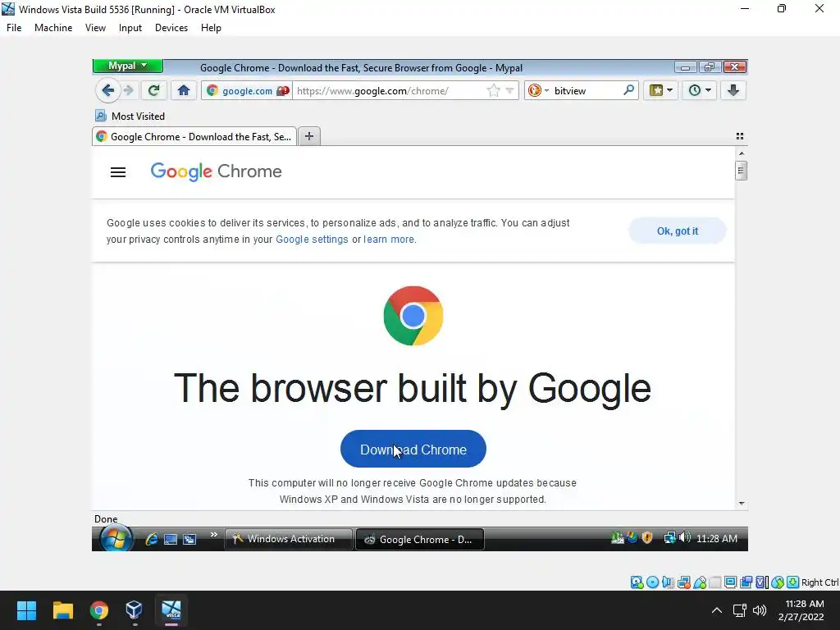The width and height of the screenshot is (840, 630).
Task: Launch Internet Explorer from Quick Launch
Action: tap(152, 539)
